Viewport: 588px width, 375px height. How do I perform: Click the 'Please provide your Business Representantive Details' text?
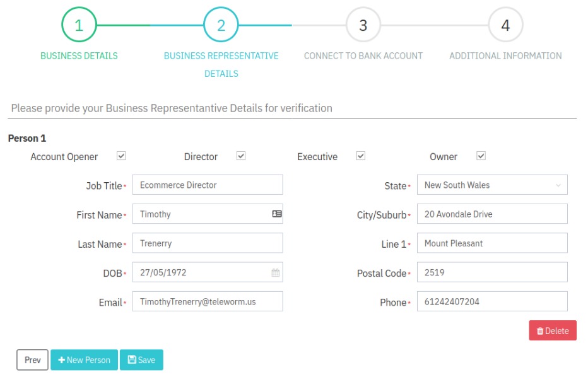point(172,108)
